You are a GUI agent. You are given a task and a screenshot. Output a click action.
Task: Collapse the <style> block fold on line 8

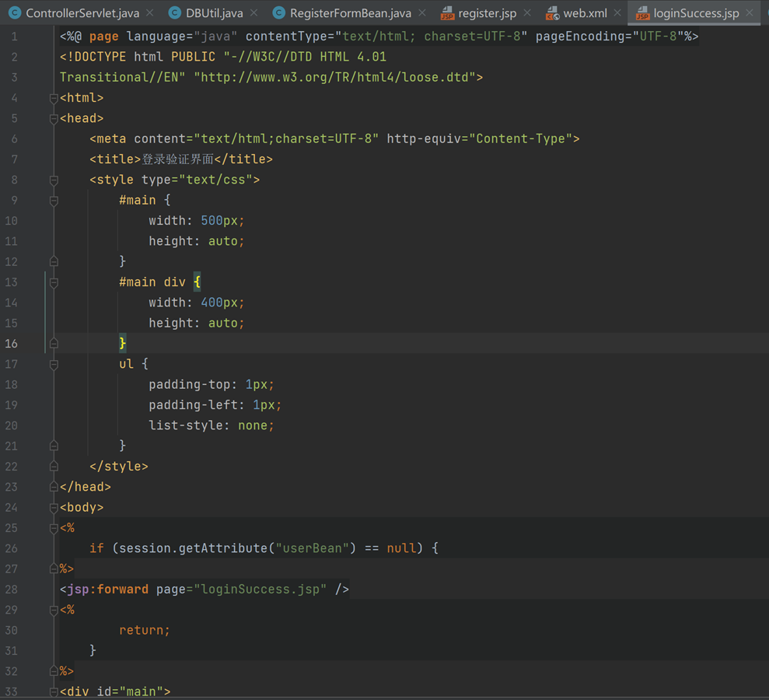(54, 180)
